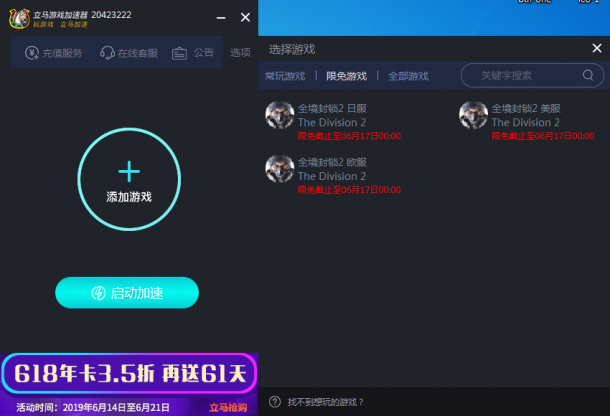610x416 pixels.
Task: Click the yen coin recharge icon
Action: 32,53
